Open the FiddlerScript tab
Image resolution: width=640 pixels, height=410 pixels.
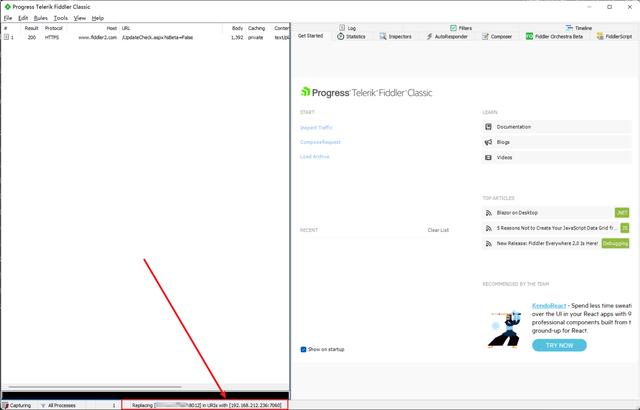click(x=614, y=36)
